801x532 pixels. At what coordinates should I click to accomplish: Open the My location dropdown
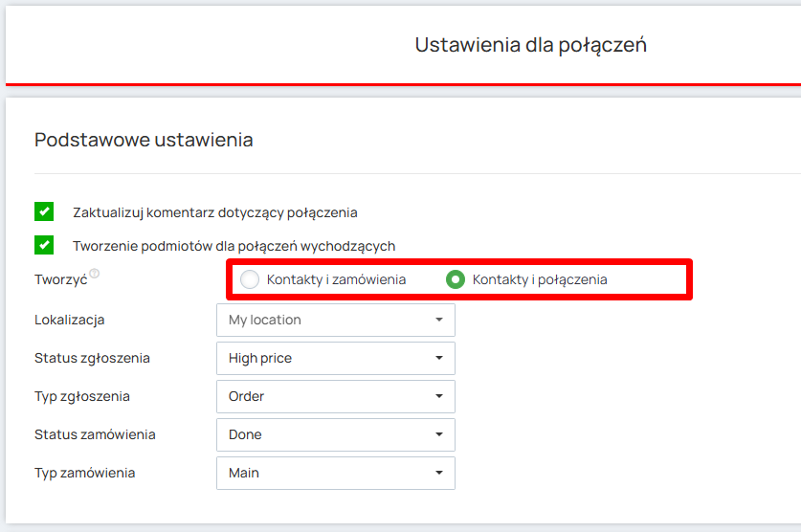click(x=336, y=320)
